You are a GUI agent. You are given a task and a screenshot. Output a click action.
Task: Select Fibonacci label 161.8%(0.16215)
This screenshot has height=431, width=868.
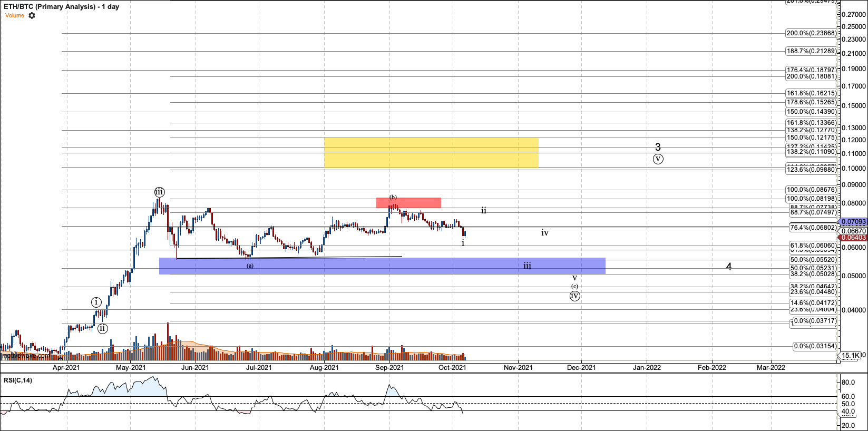811,93
